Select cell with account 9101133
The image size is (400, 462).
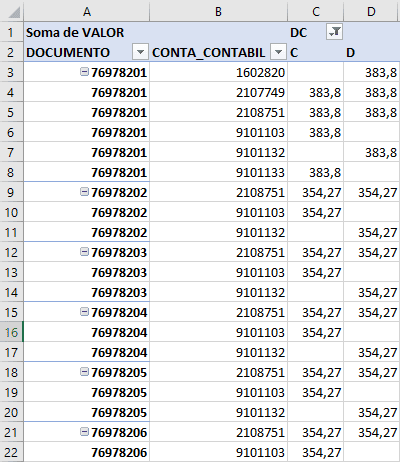coord(218,172)
